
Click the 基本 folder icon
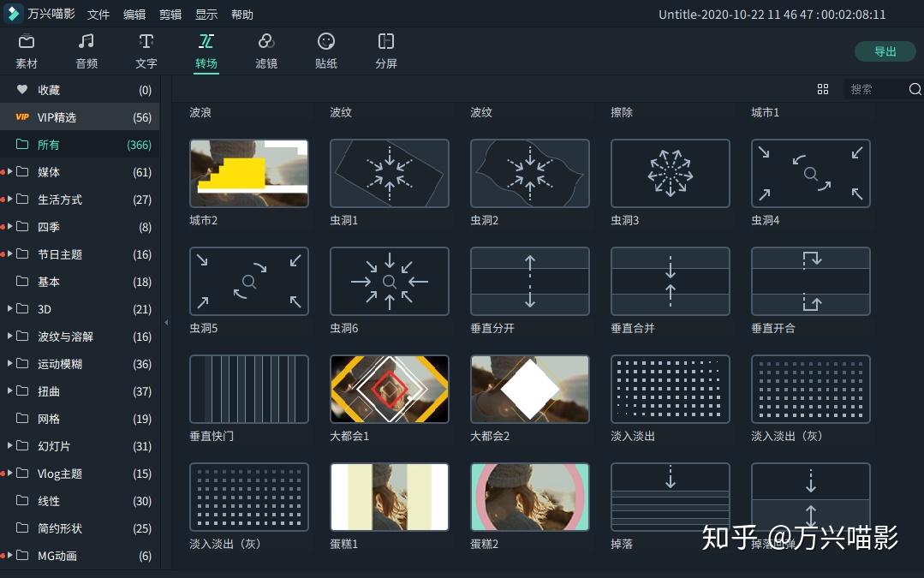click(22, 281)
